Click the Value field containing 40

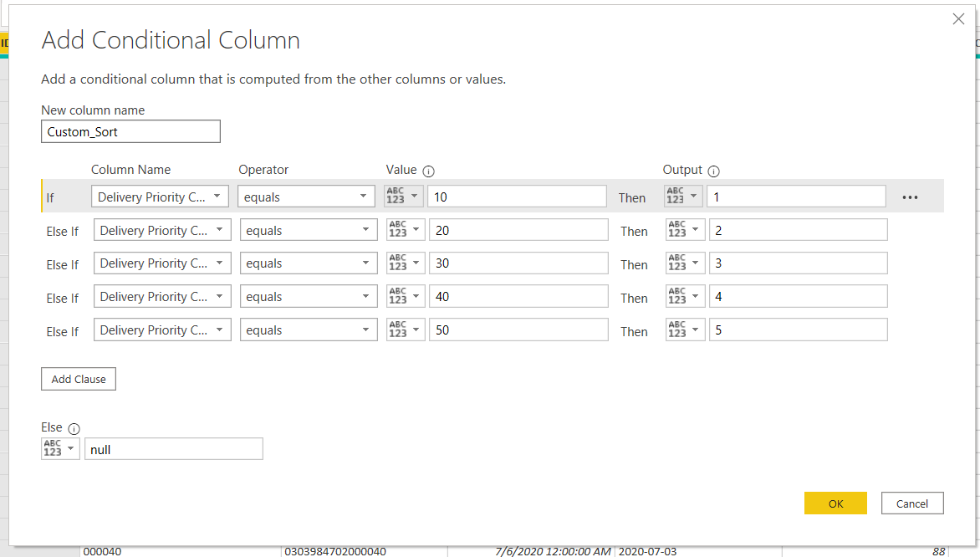(518, 296)
